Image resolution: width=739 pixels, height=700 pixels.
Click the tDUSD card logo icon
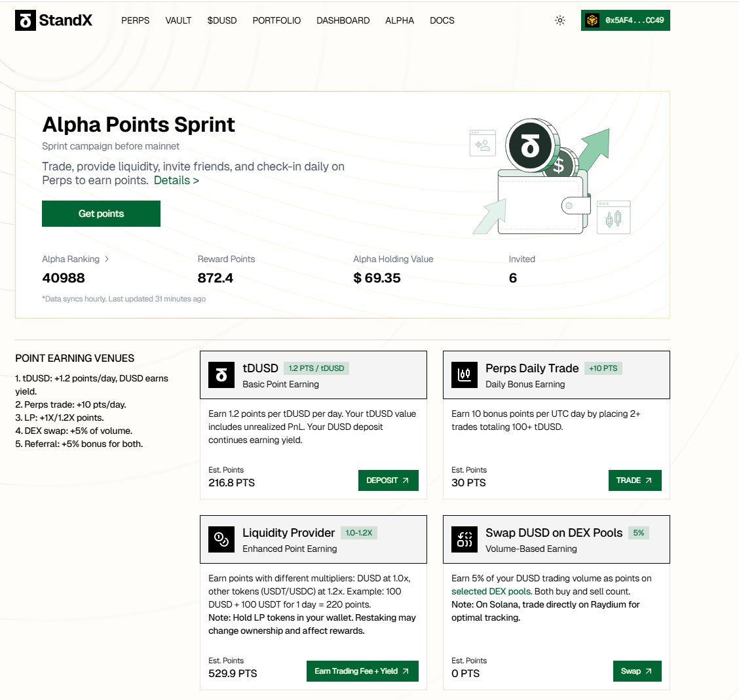pyautogui.click(x=221, y=375)
